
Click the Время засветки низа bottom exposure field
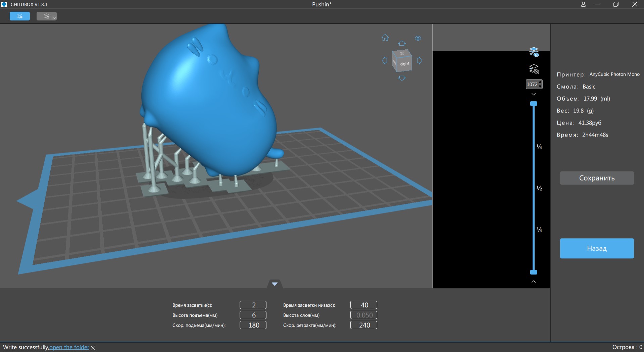coord(364,305)
